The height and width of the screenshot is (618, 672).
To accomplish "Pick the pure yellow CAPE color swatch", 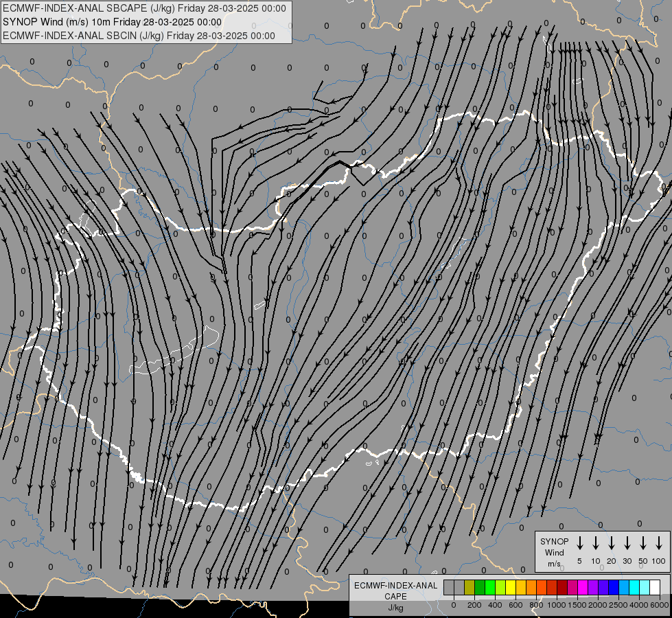I will pos(511,587).
